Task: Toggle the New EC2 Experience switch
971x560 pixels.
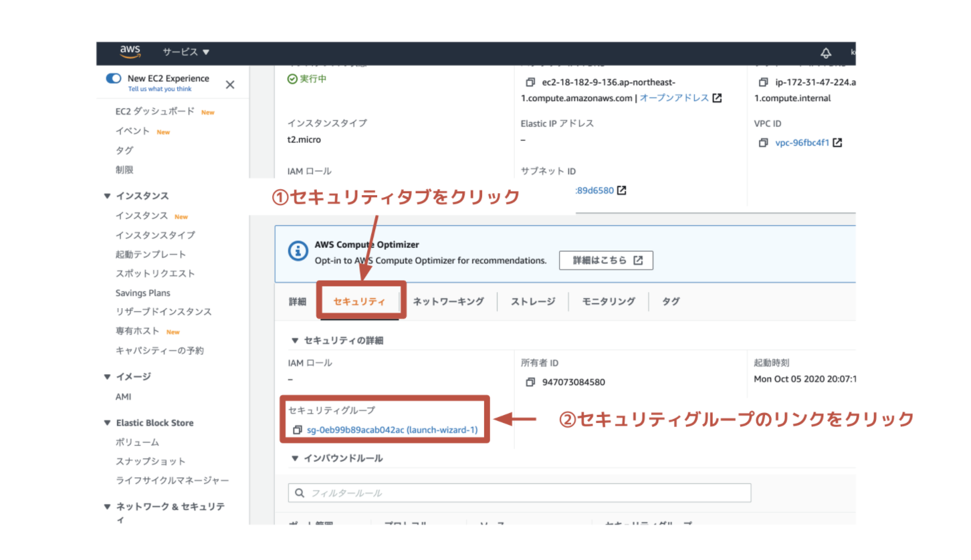Action: [114, 78]
